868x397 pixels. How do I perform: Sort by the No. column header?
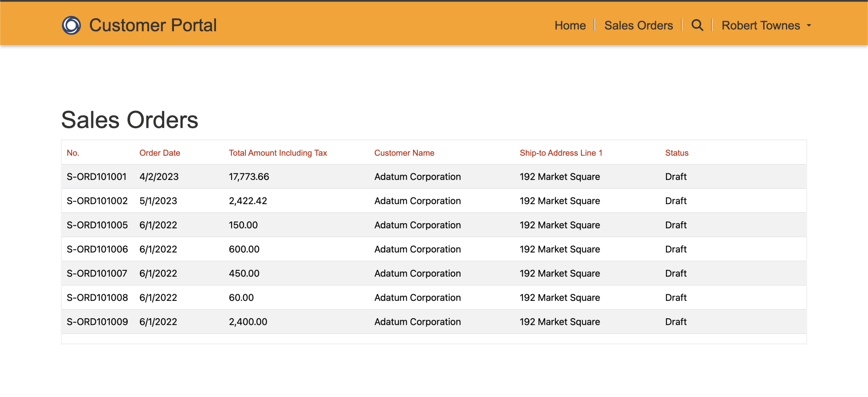point(73,153)
